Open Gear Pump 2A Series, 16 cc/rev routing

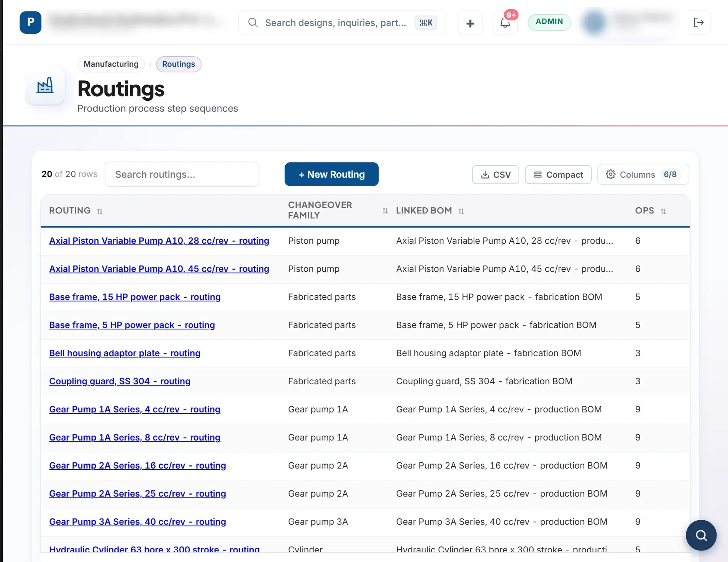click(x=138, y=465)
